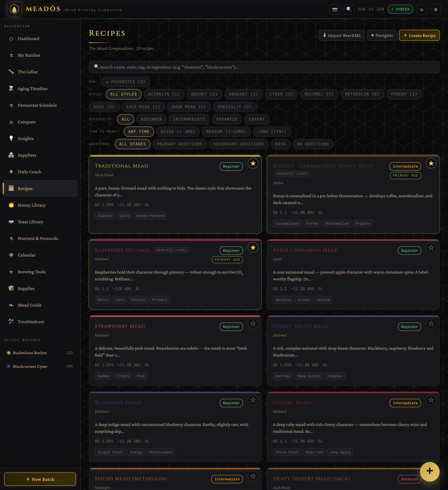Filter recipes by Melomel (7) style
The width and height of the screenshot is (448, 490).
(319, 94)
